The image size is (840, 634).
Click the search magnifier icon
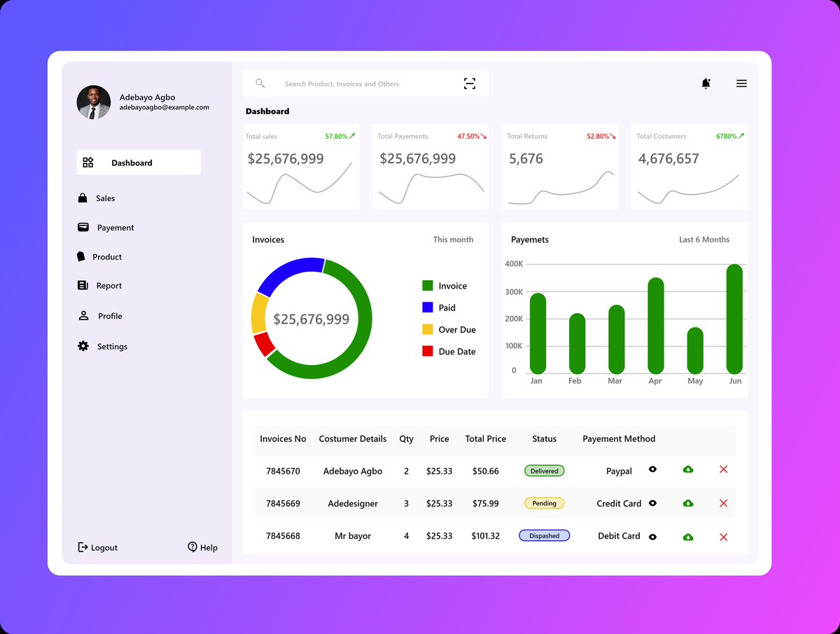click(260, 83)
